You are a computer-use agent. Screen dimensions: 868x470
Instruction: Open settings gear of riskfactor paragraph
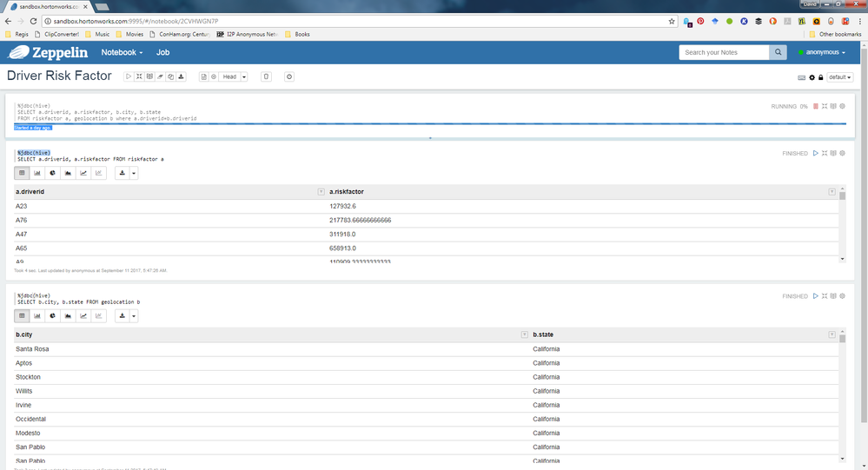point(842,154)
